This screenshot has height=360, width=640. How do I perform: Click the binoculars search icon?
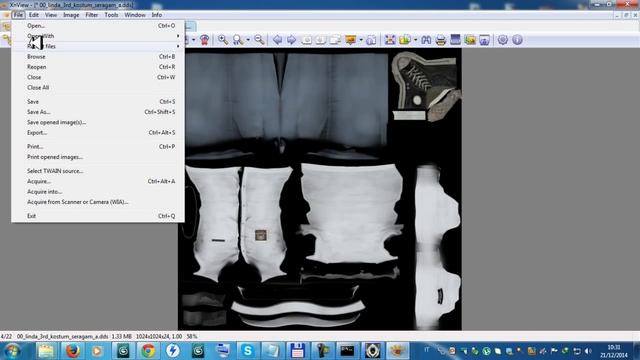[426, 40]
